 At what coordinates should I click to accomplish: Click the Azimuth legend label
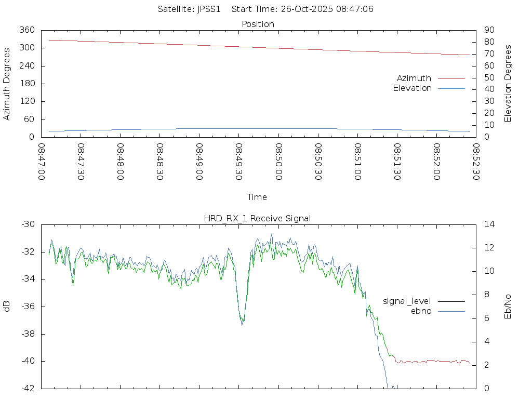[414, 78]
